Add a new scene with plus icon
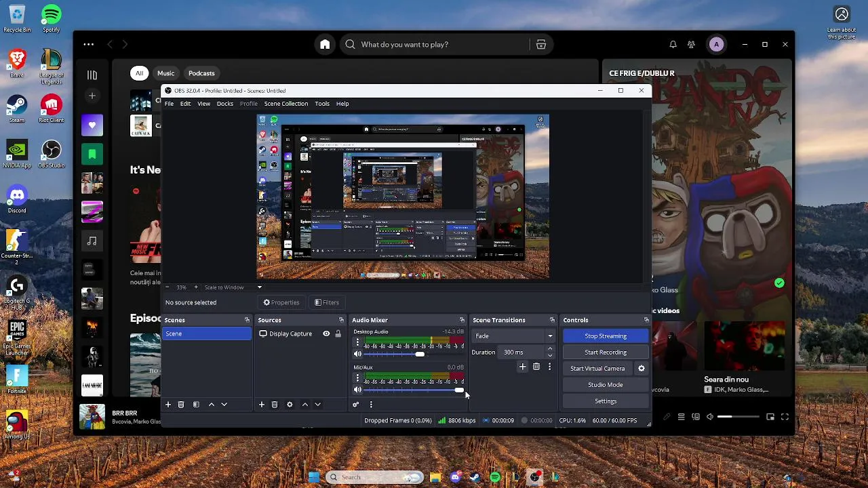 click(168, 405)
